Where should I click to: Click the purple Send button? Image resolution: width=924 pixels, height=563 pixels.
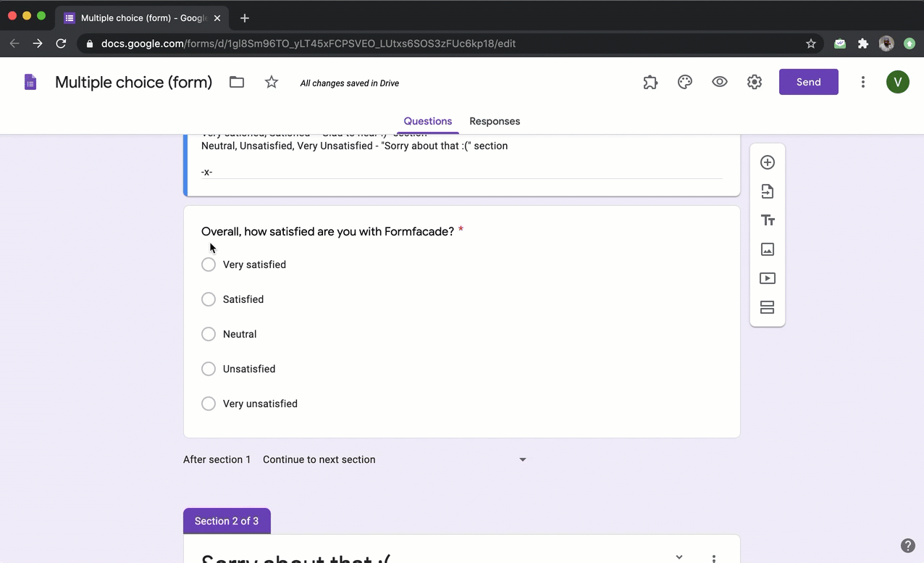808,82
